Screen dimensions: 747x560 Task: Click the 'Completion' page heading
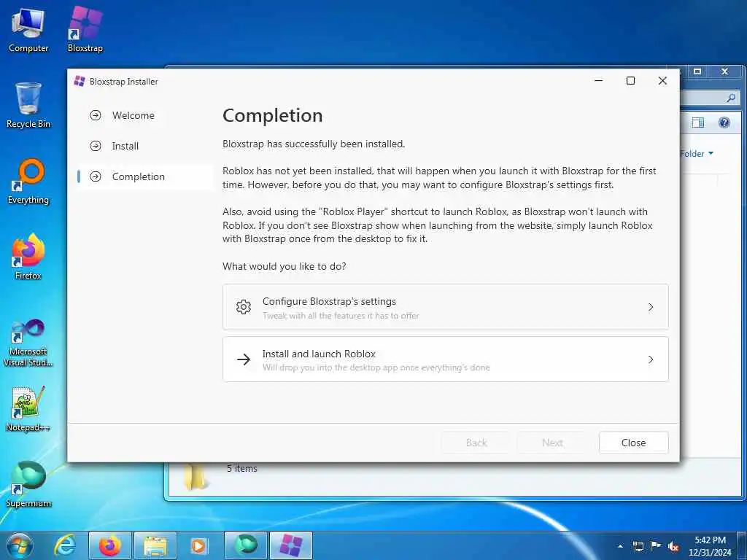[x=273, y=116]
